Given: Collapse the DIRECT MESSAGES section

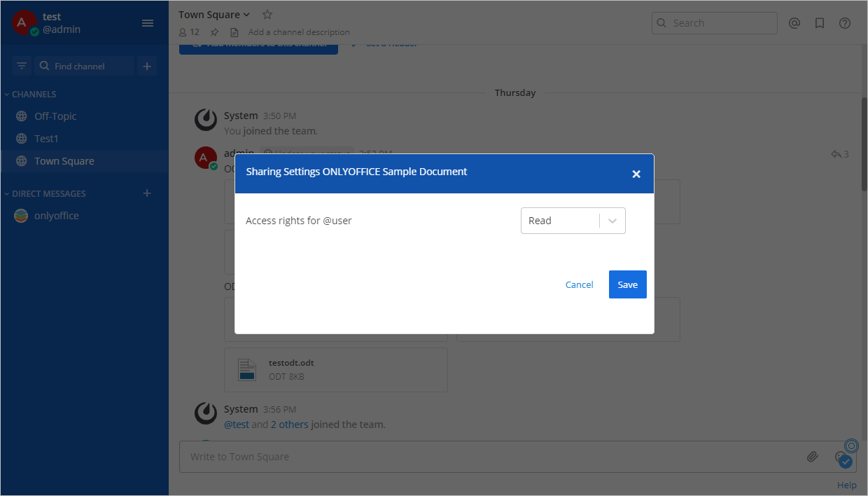Looking at the screenshot, I should pos(48,193).
